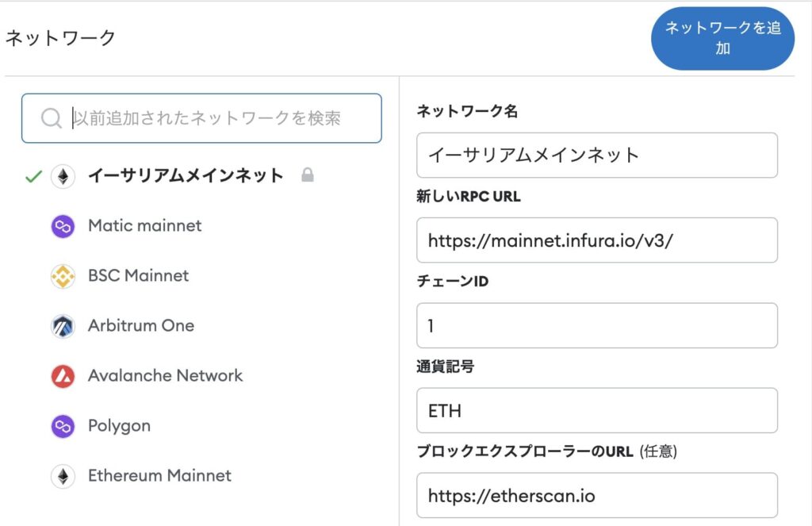Click the Avalanche Network red icon

coord(63,376)
